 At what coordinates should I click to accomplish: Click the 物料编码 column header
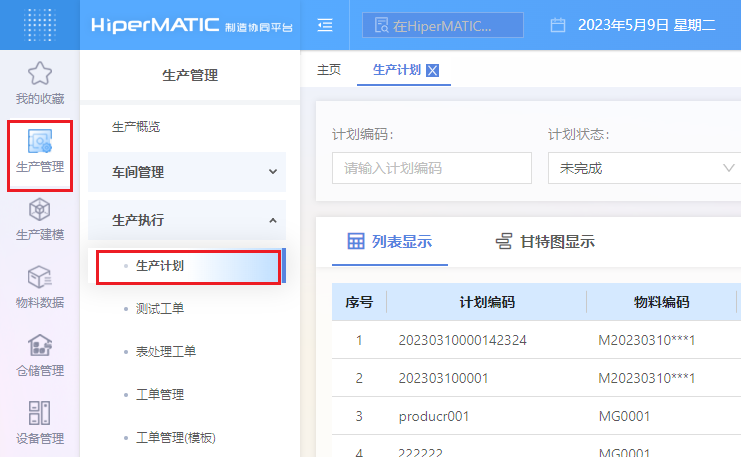(662, 302)
